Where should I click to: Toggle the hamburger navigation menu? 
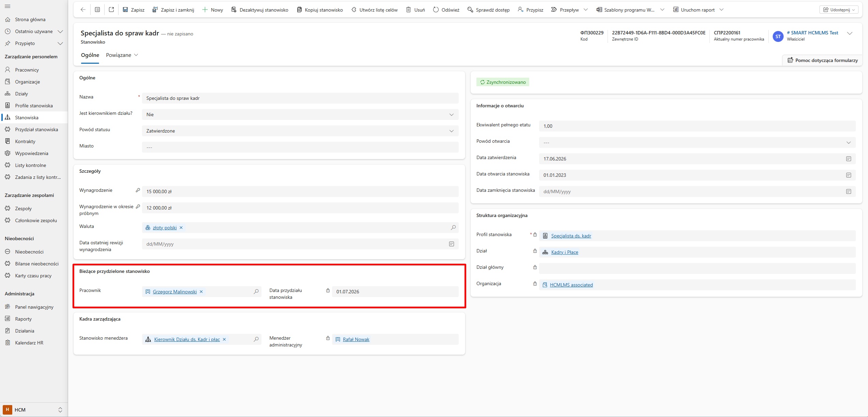pyautogui.click(x=7, y=6)
